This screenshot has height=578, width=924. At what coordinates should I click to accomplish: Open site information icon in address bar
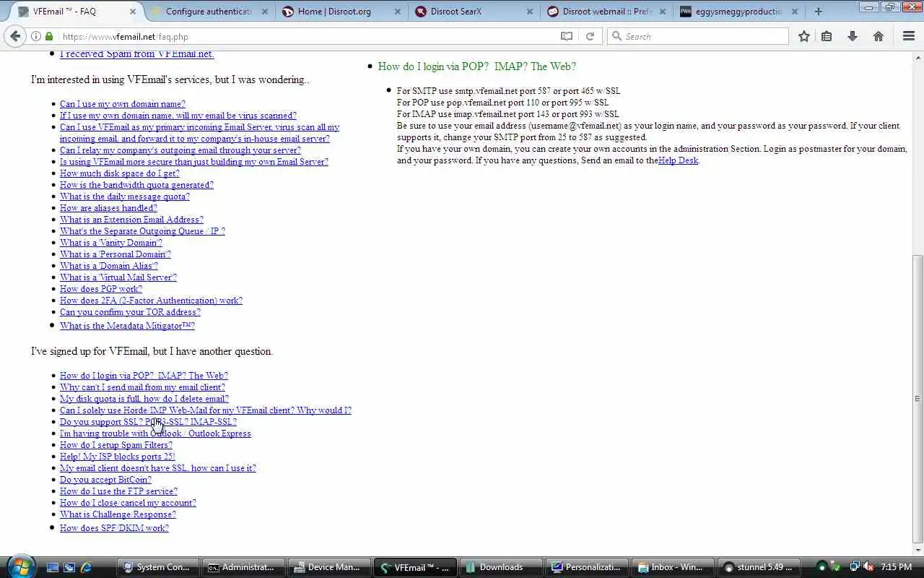pyautogui.click(x=36, y=36)
